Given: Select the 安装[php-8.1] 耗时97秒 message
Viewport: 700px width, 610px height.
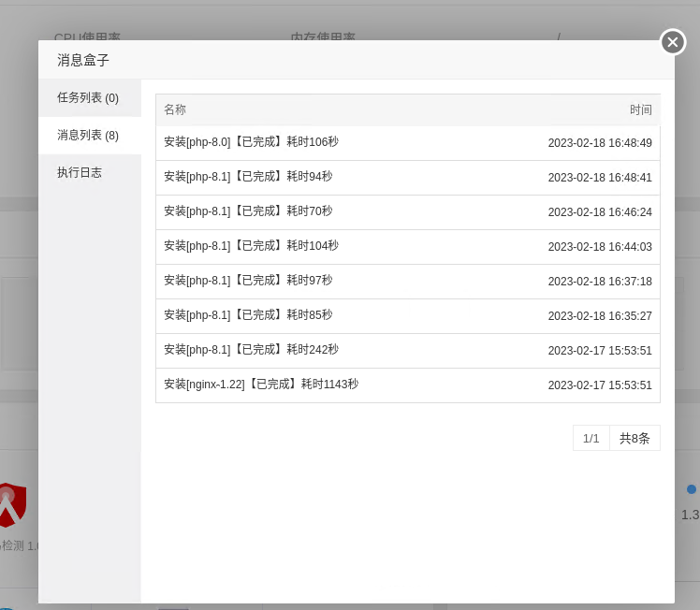Looking at the screenshot, I should tap(408, 282).
